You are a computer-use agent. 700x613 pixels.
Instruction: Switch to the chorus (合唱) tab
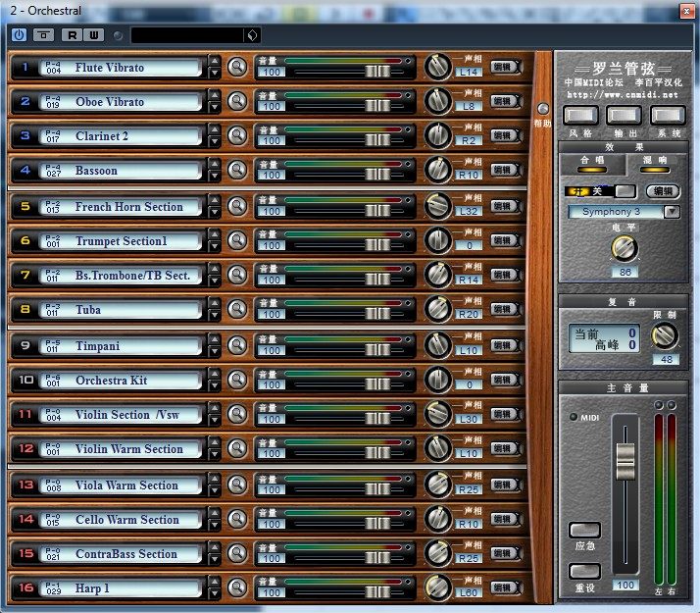[x=592, y=162]
